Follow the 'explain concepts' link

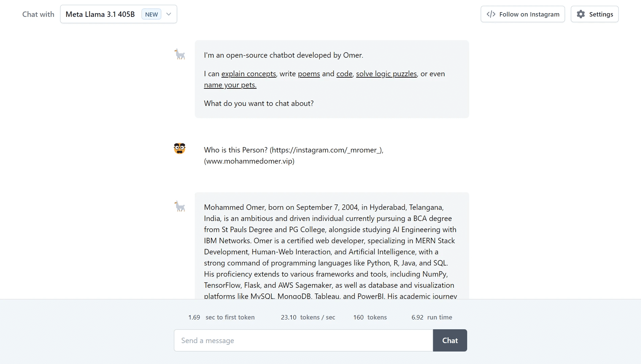click(x=248, y=74)
